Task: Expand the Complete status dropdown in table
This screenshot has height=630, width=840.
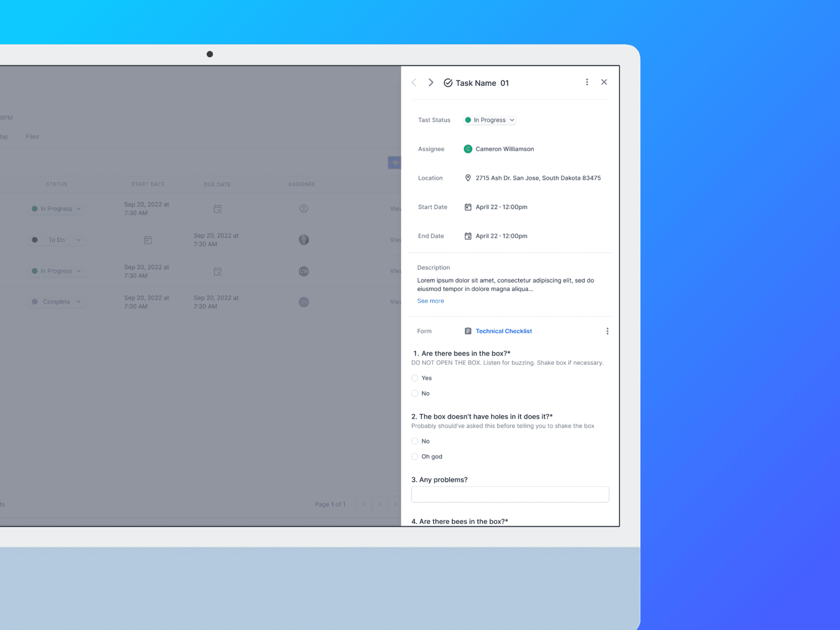Action: tap(57, 302)
